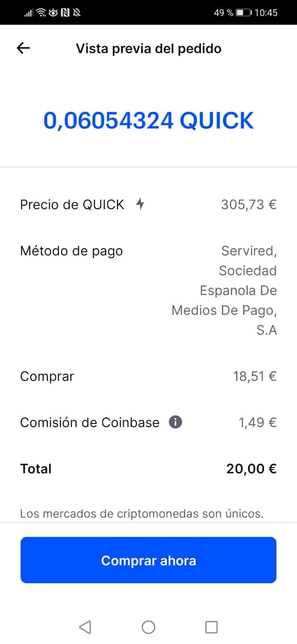This screenshot has height=644, width=297.
Task: Open Android recent apps square
Action: [211, 627]
